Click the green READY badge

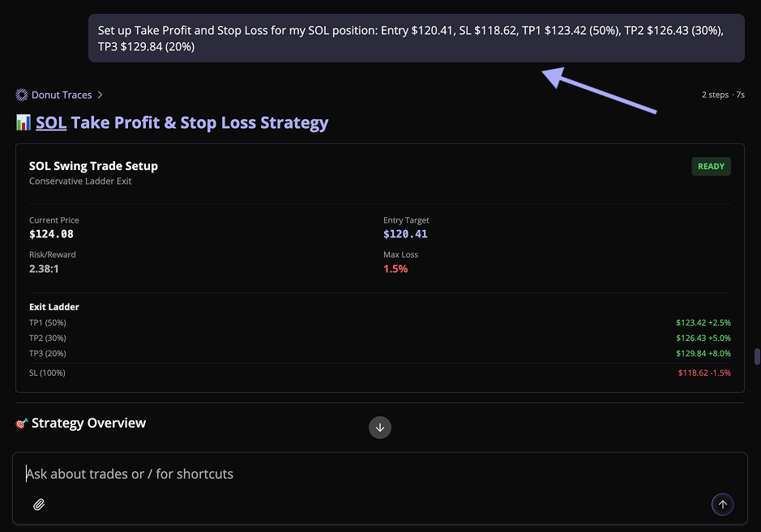[711, 167]
